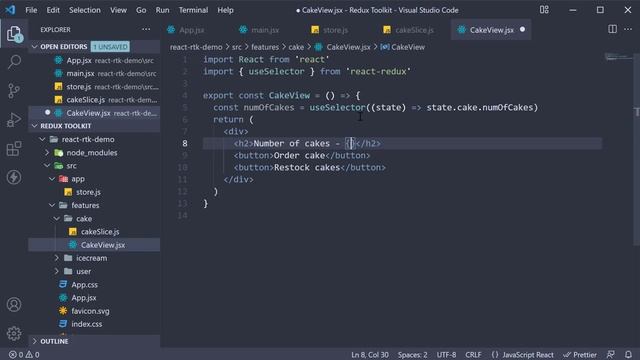Click the VS Code logo icon
Viewport: 640px width, 360px height.
(10, 10)
